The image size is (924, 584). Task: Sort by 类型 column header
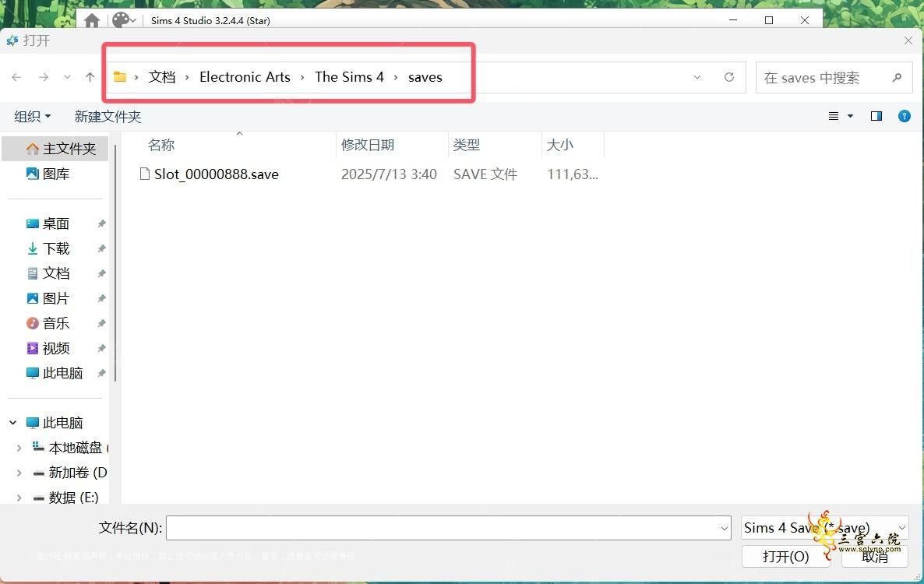[467, 145]
